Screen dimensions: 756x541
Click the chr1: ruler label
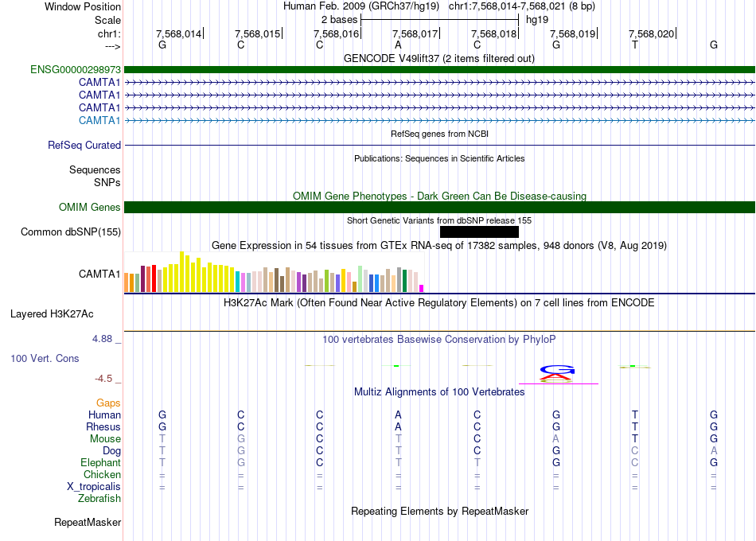click(109, 33)
